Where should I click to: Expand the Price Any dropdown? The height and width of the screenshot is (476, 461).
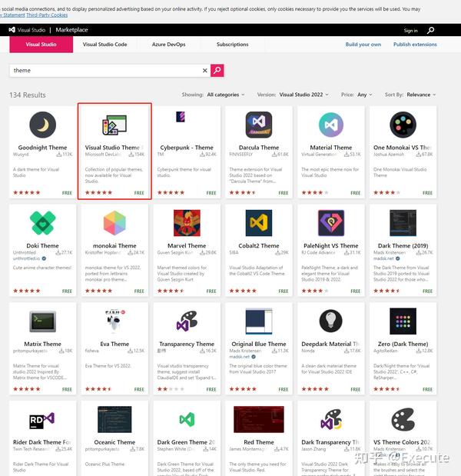click(364, 95)
